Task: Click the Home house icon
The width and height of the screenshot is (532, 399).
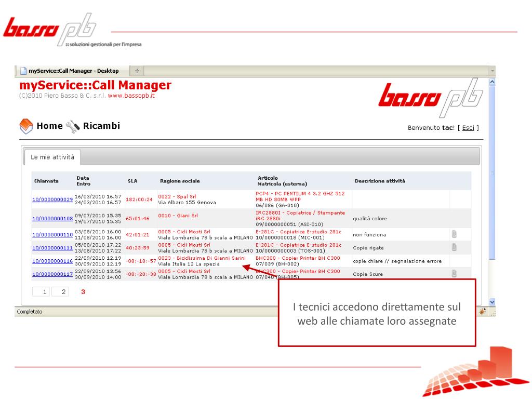Action: (x=26, y=126)
